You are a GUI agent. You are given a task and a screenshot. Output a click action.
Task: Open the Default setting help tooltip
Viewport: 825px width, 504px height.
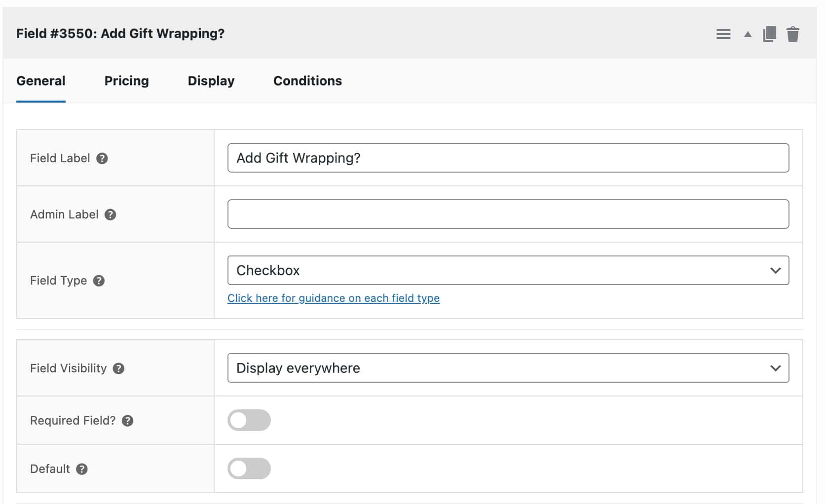tap(82, 469)
